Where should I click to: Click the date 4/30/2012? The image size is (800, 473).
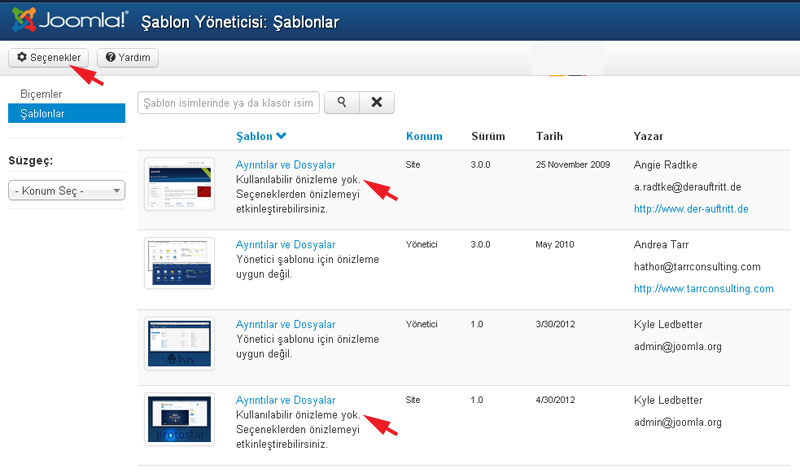pos(555,400)
